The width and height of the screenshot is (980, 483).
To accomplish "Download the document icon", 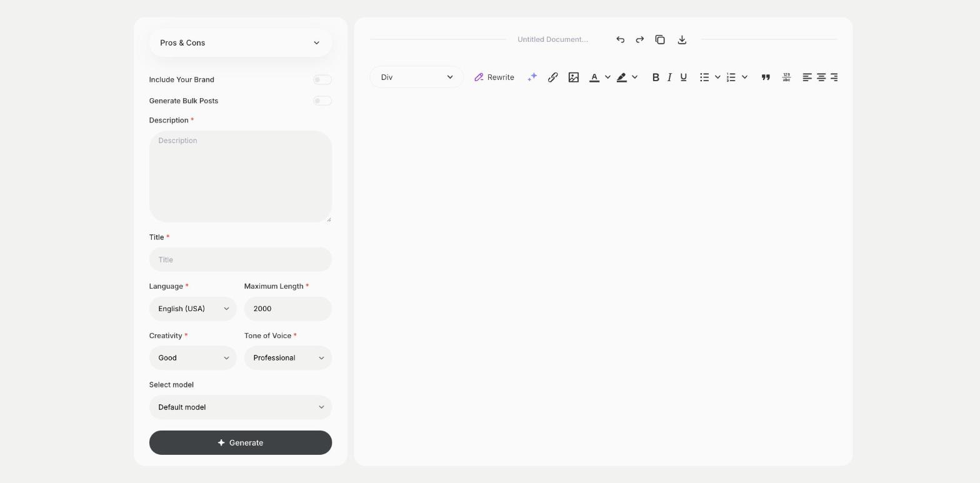I will click(682, 39).
